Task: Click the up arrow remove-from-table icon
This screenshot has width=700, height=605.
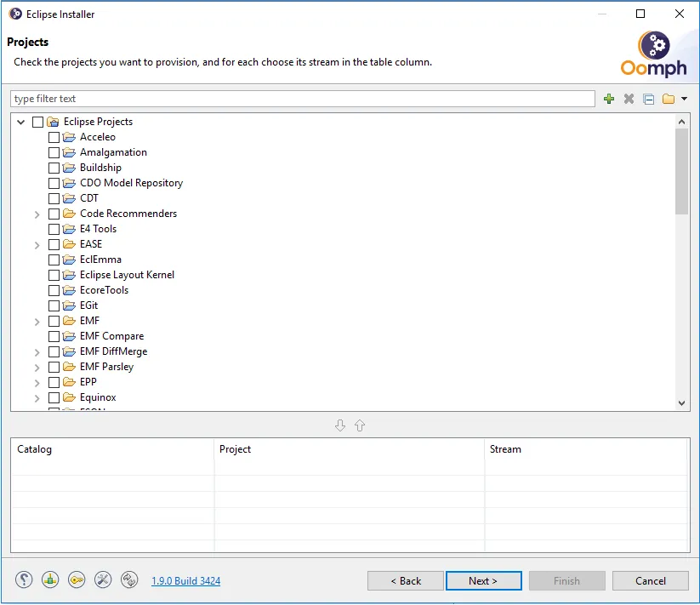Action: pos(360,425)
